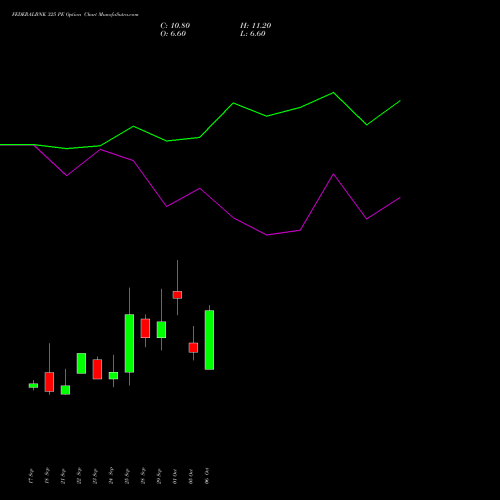The height and width of the screenshot is (500, 500).
Task: Click the red 28 Sep candlestick body
Action: coord(145,328)
